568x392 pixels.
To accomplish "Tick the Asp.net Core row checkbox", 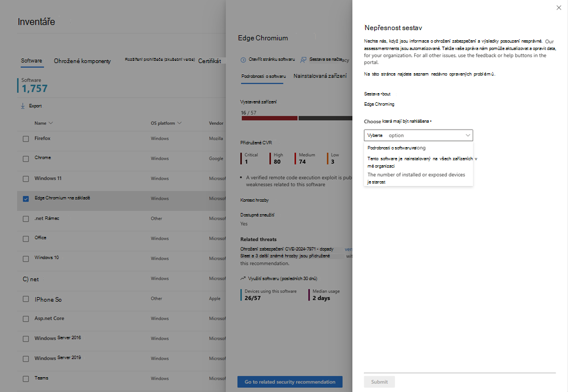I will click(x=26, y=319).
